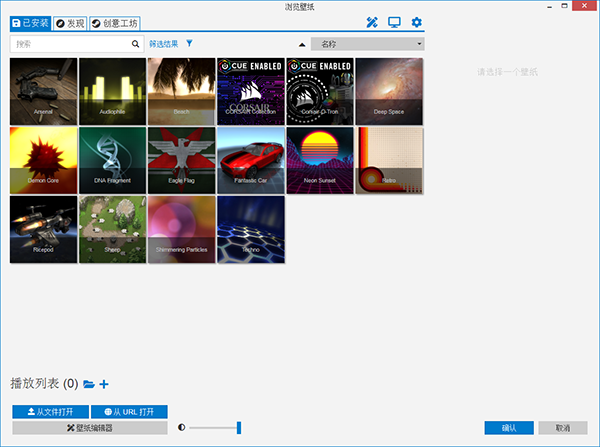Click the brightness contrast icon beside slider

pos(182,427)
